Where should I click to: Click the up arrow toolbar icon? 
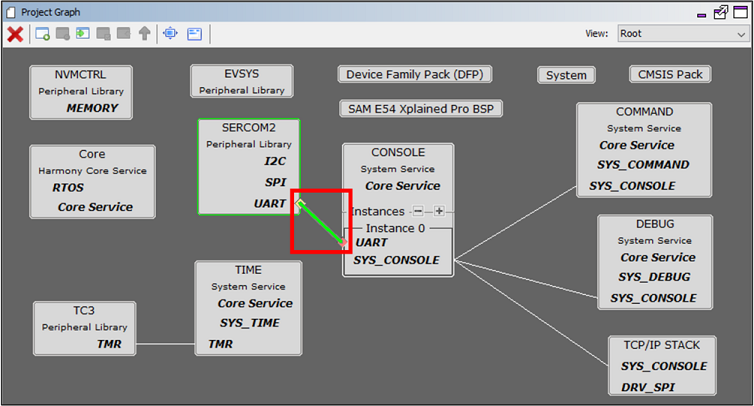coord(145,34)
